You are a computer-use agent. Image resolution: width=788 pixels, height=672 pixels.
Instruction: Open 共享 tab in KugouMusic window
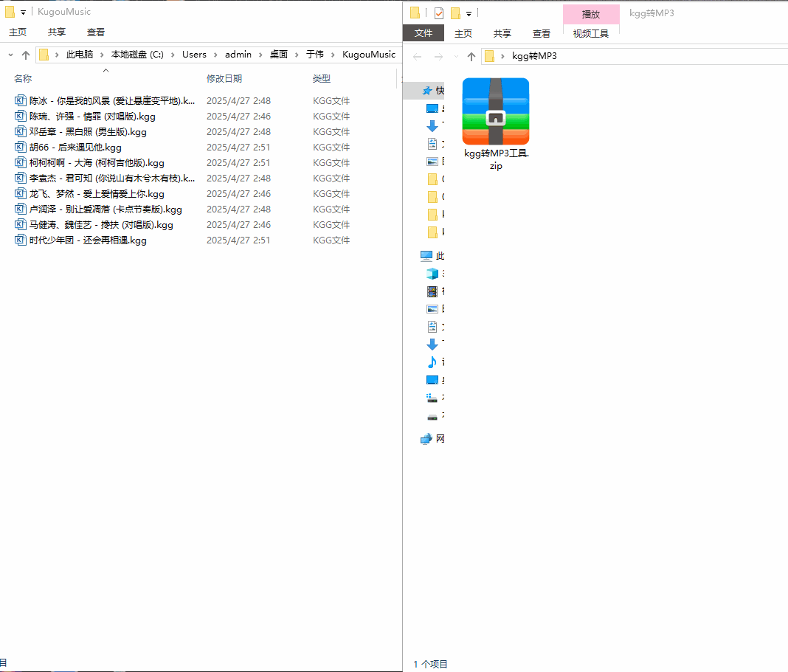pos(57,32)
